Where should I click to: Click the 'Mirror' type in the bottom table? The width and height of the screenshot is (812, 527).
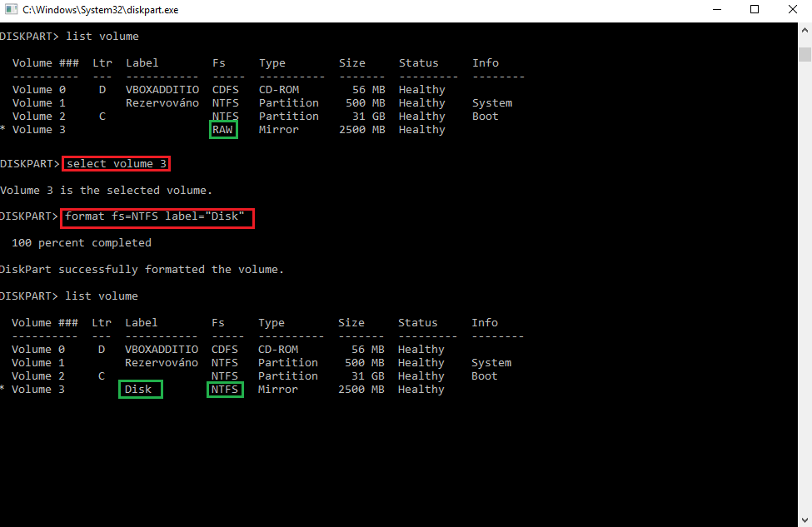(278, 390)
